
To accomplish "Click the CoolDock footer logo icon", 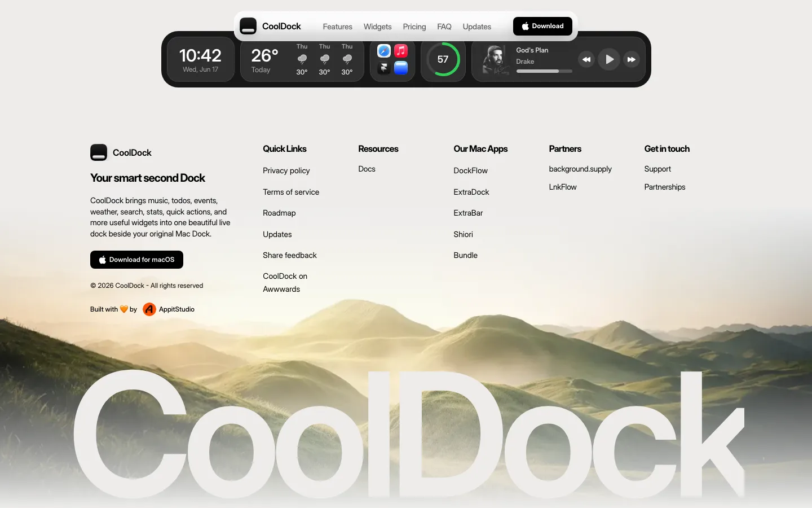I will 99,152.
